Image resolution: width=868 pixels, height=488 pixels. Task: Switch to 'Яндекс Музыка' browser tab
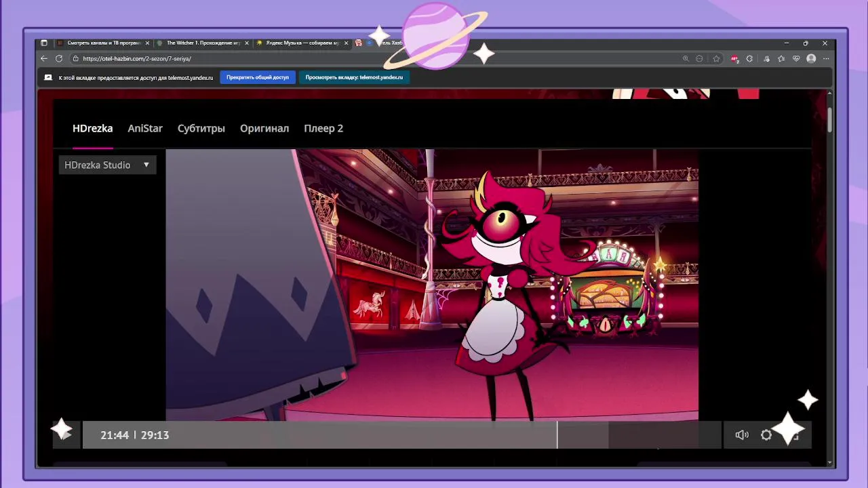pyautogui.click(x=302, y=43)
